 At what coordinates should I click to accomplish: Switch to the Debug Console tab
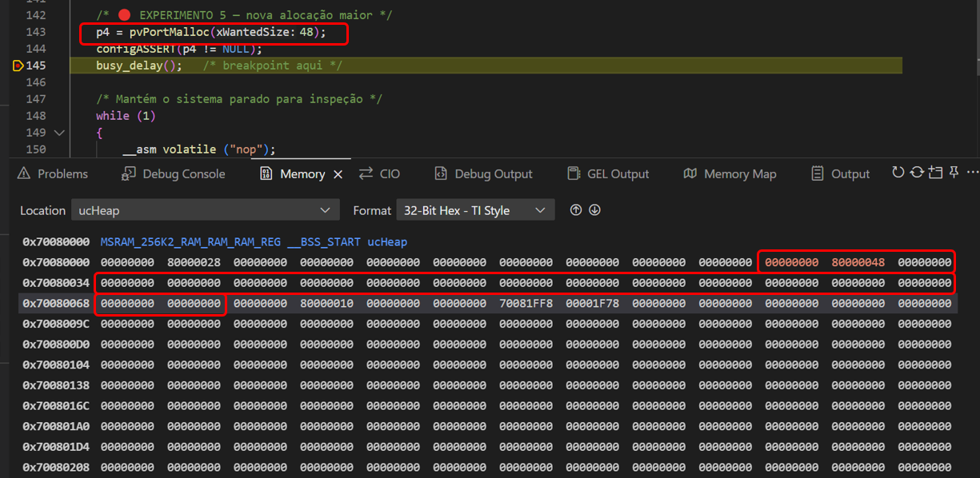coord(173,173)
